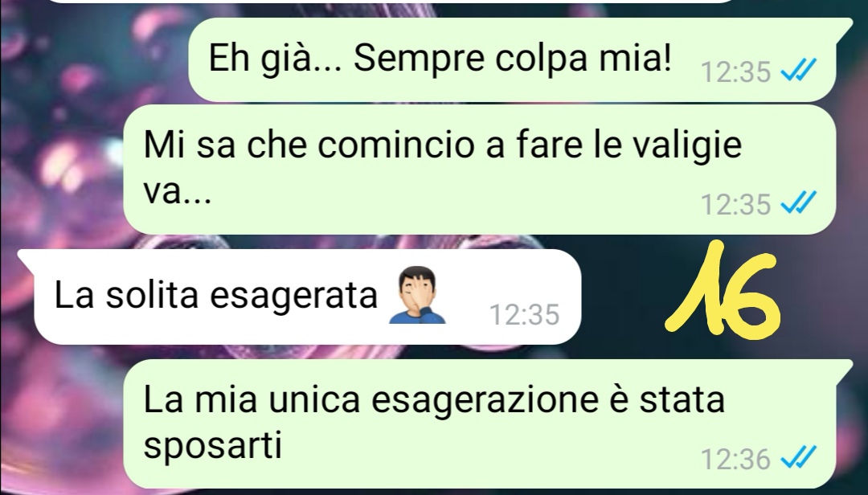Tap the 12:36 timestamp on last message
The height and width of the screenshot is (495, 868).
click(x=735, y=459)
